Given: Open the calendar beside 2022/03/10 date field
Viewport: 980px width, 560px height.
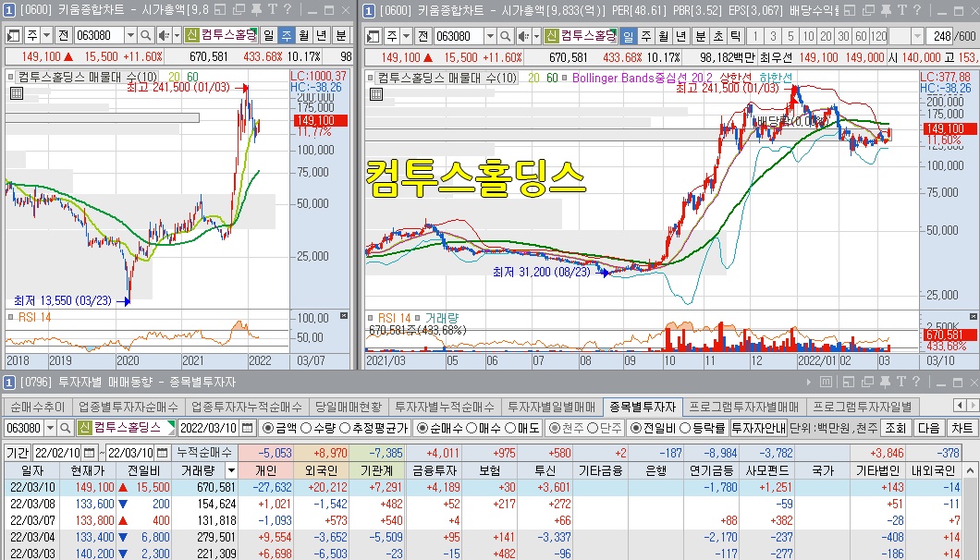Looking at the screenshot, I should click(248, 428).
